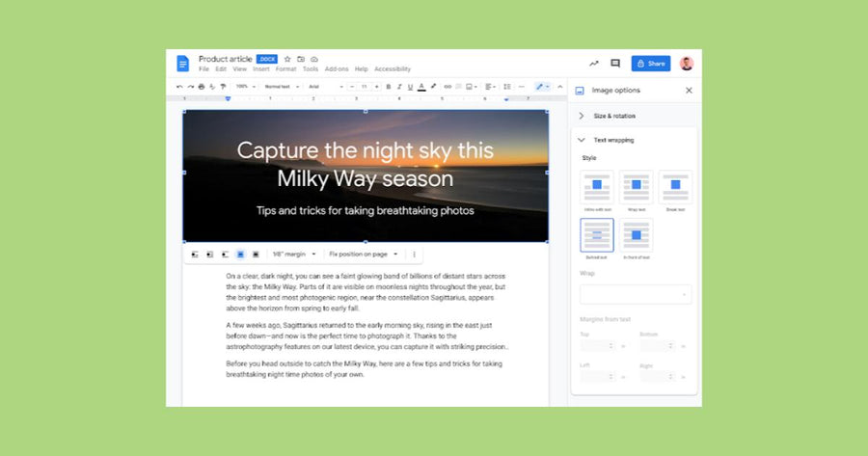Collapse the menus with the up chevron
Viewport: 868px width, 456px height.
(x=559, y=87)
